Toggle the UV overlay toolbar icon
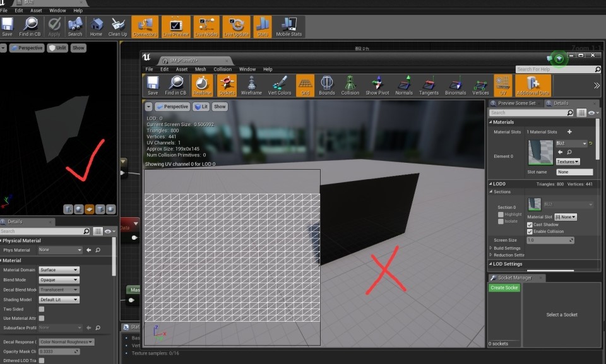The image size is (606, 364). [x=503, y=85]
